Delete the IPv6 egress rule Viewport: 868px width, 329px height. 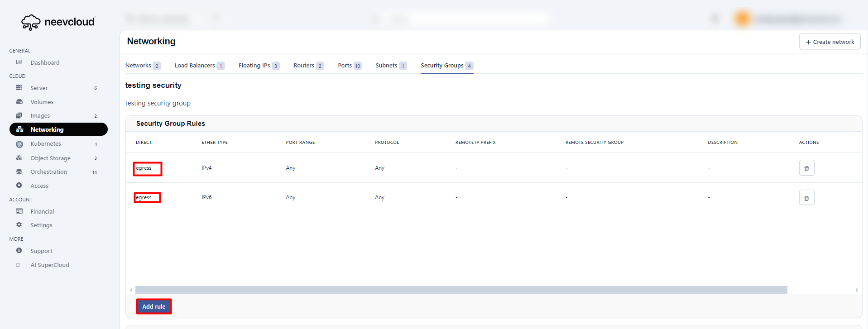[806, 198]
